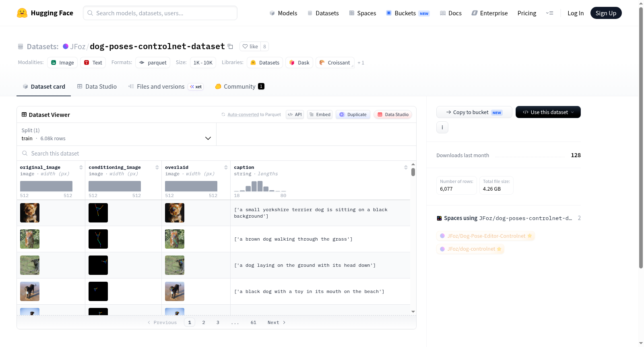Image resolution: width=644 pixels, height=347 pixels.
Task: Open black dog beach overlaid thumbnail
Action: [175, 291]
